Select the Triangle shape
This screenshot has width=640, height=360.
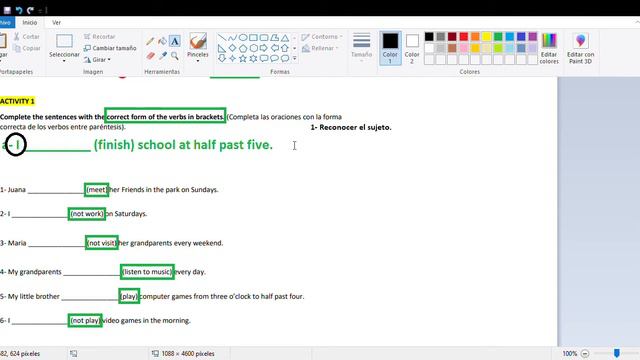(285, 38)
